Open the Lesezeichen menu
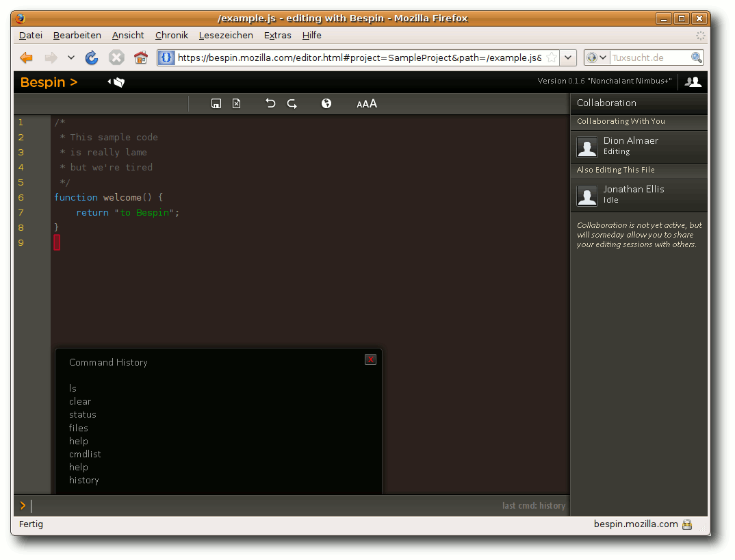Screen dimensions: 735x560 pyautogui.click(x=226, y=35)
